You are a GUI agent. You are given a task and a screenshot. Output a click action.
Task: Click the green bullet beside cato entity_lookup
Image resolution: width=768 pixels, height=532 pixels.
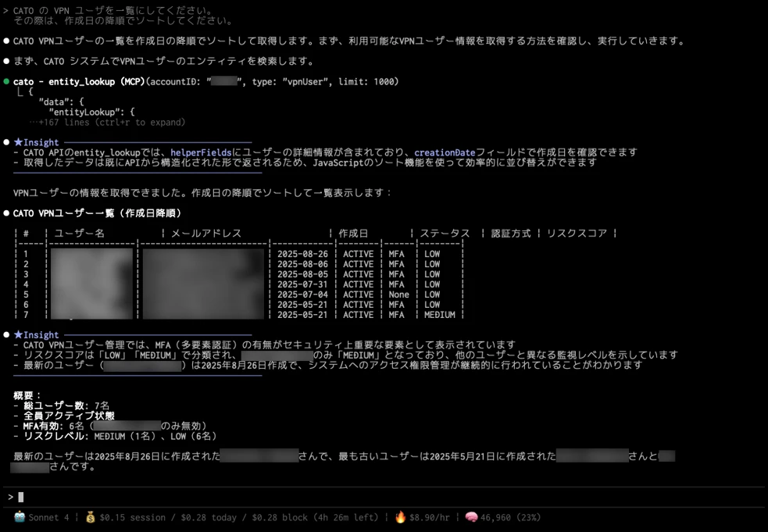click(x=6, y=81)
